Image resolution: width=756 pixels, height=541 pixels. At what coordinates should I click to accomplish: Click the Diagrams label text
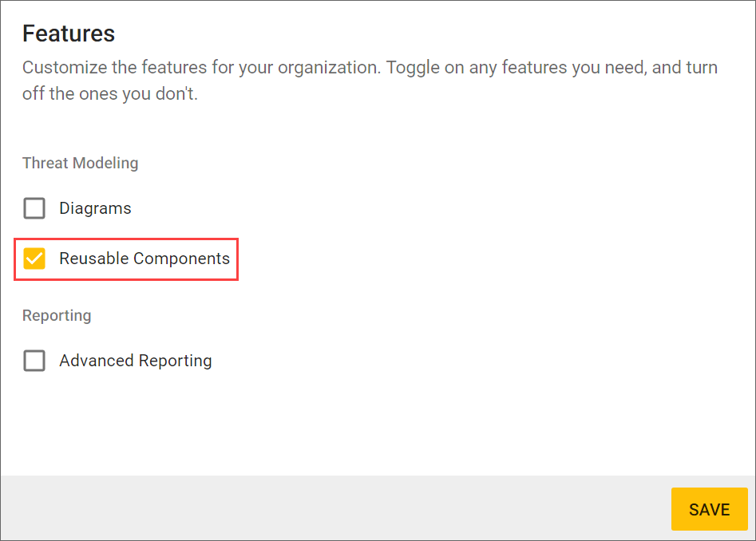(95, 208)
